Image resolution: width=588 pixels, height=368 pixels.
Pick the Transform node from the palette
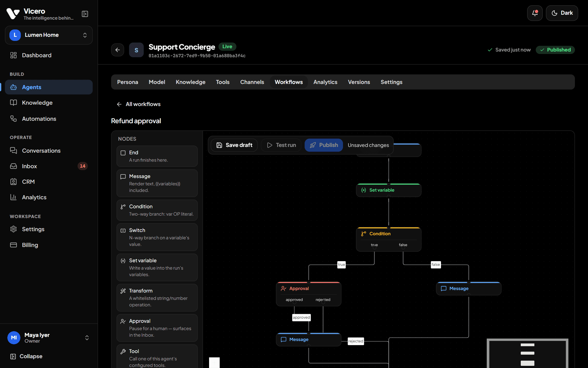click(157, 298)
